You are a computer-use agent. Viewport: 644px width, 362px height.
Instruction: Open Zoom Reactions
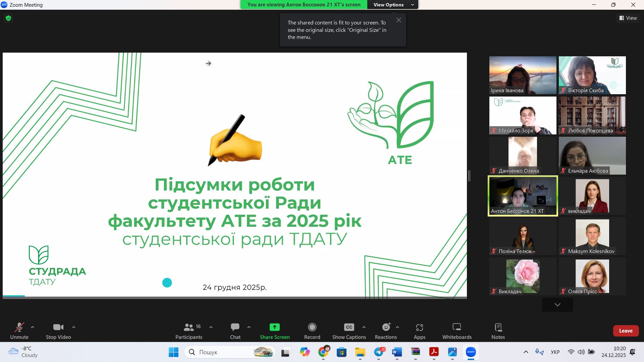(x=385, y=331)
